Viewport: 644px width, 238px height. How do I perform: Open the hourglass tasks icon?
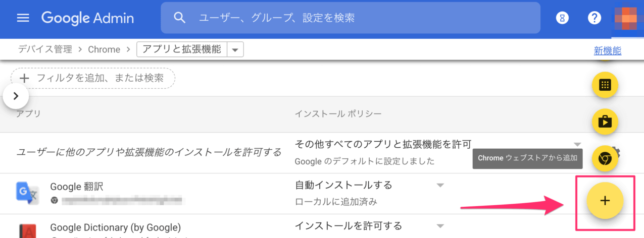[x=562, y=18]
